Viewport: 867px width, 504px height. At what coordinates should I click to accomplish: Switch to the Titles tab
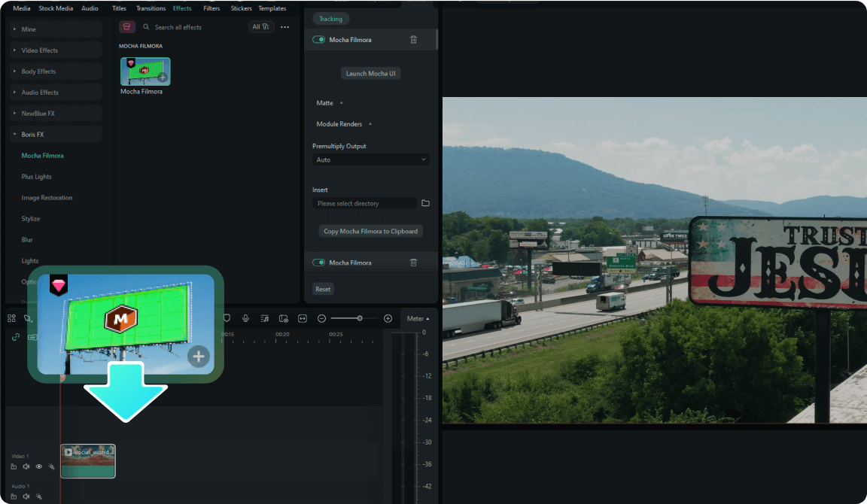tap(119, 8)
